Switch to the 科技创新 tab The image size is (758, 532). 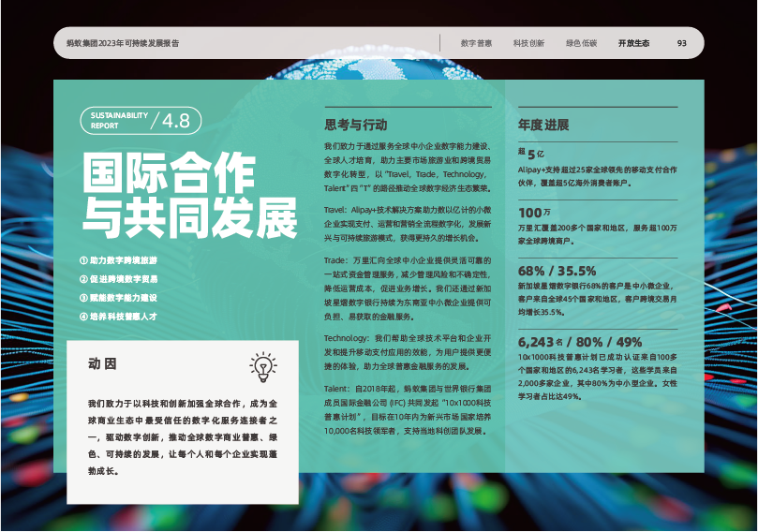tap(528, 43)
